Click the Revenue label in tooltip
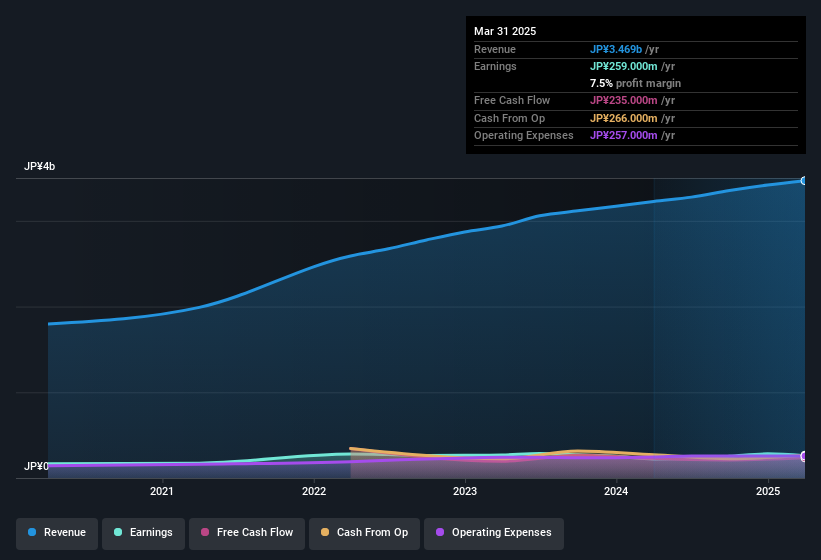821x560 pixels. coord(495,49)
